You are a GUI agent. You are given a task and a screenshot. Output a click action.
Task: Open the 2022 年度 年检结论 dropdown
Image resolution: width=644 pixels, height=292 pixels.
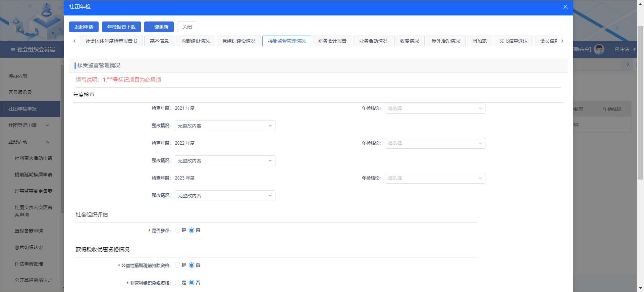pos(435,143)
